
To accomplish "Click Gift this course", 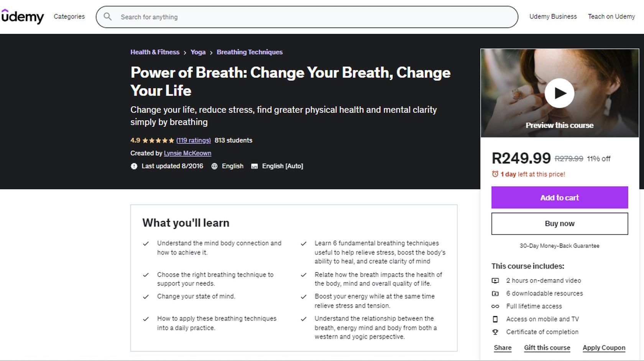I will pyautogui.click(x=547, y=348).
